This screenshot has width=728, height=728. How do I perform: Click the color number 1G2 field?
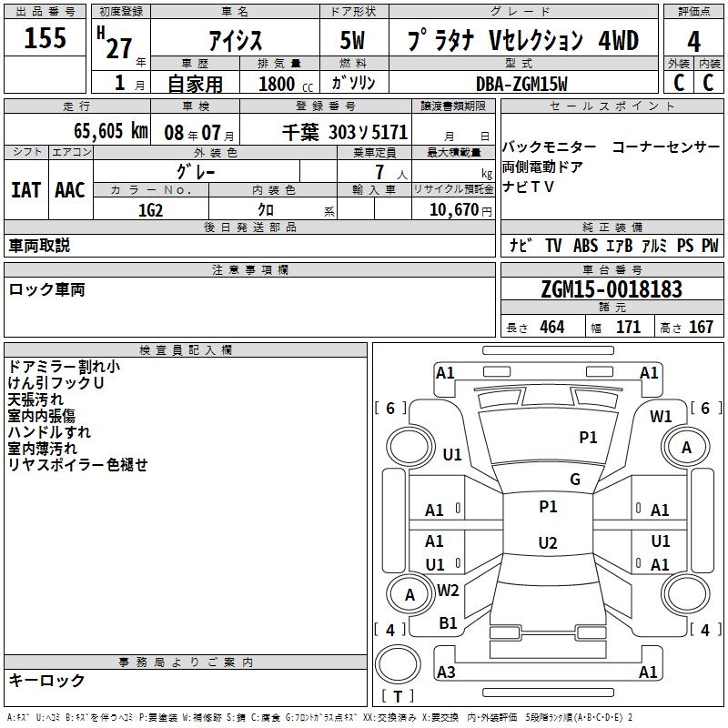tap(151, 210)
